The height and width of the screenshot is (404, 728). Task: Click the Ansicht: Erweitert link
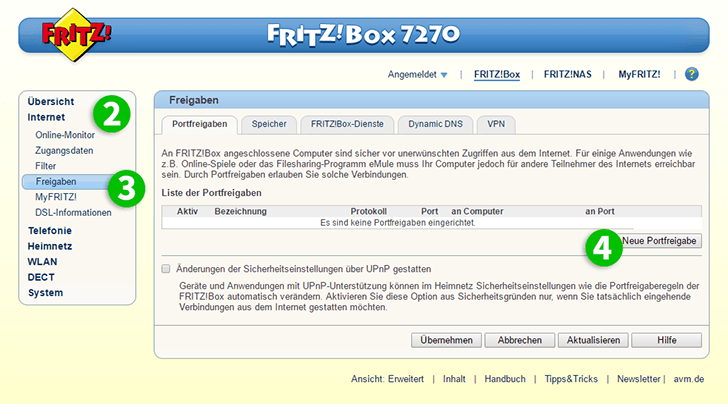387,379
